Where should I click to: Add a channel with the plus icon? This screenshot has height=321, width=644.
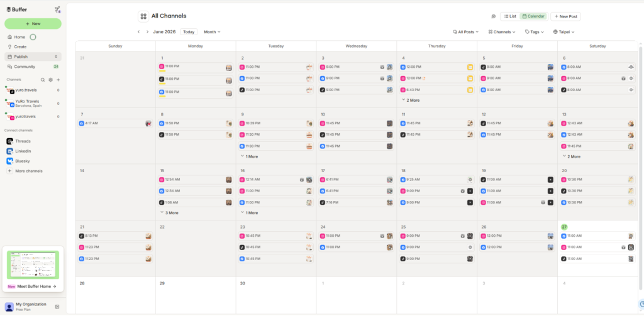point(58,80)
